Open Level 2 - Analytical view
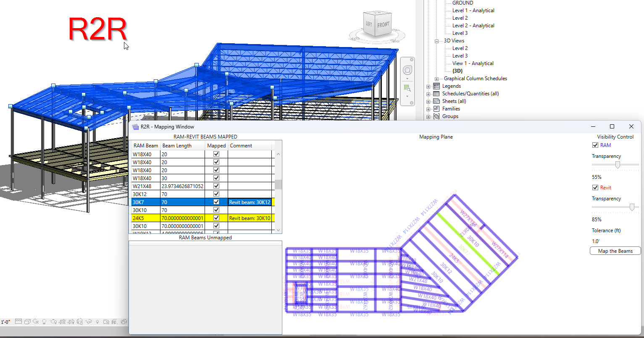This screenshot has width=644, height=338. point(473,26)
